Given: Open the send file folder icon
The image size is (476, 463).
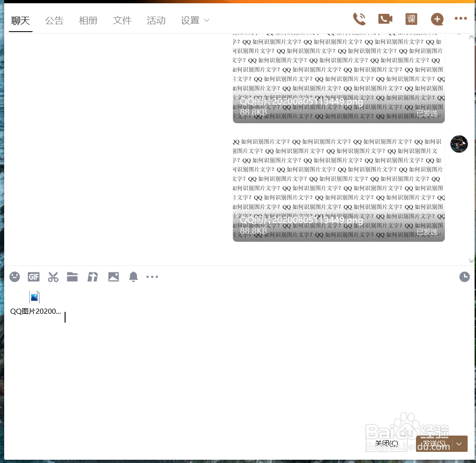Looking at the screenshot, I should pyautogui.click(x=72, y=277).
